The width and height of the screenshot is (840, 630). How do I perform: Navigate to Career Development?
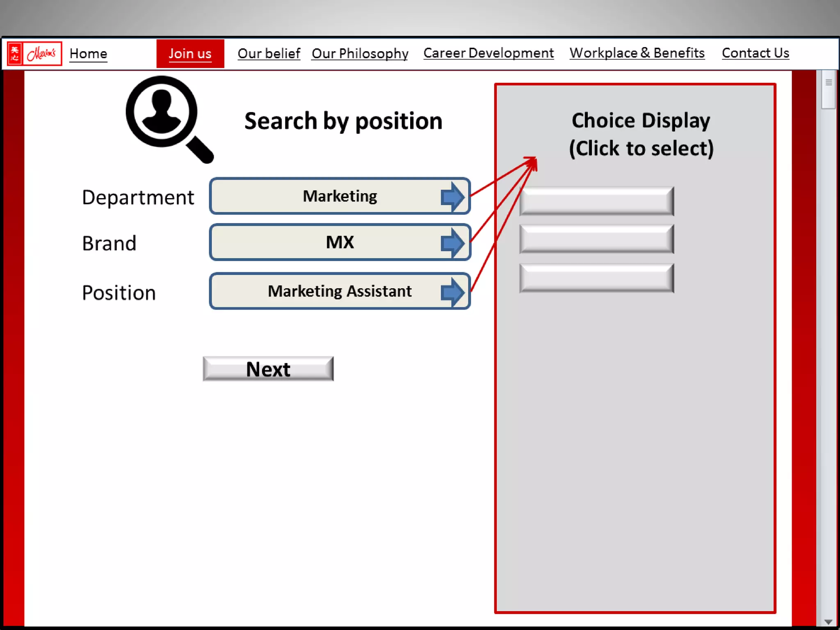click(x=488, y=53)
